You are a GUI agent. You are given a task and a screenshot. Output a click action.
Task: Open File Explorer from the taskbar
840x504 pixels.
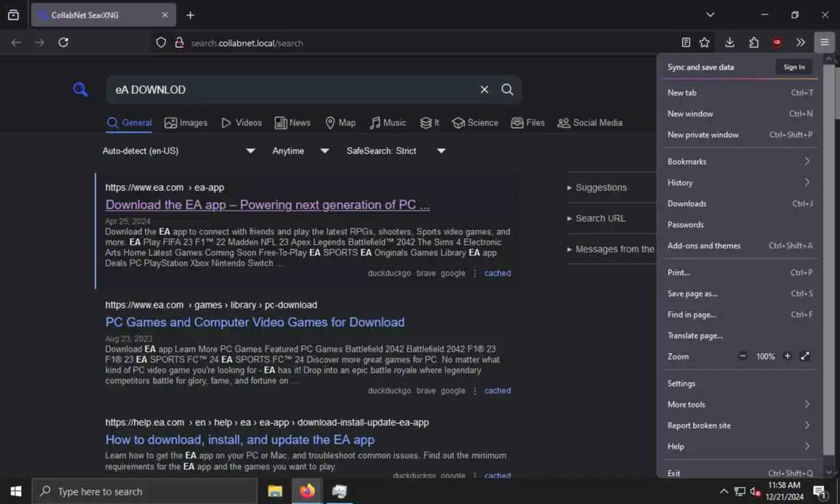coord(275,491)
